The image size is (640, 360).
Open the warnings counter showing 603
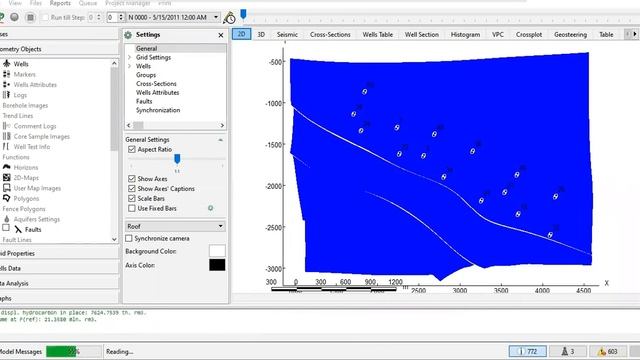click(x=608, y=351)
